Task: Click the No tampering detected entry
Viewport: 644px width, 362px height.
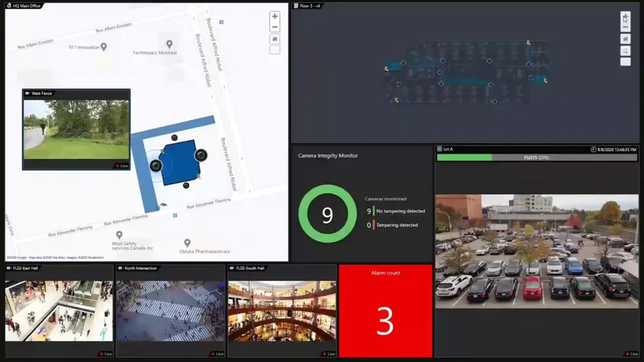Action: coord(396,211)
